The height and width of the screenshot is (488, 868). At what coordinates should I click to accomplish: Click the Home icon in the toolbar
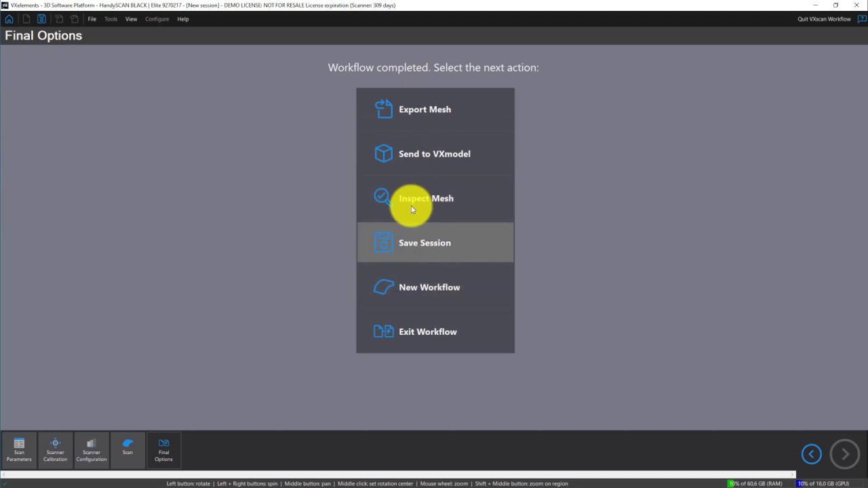9,19
